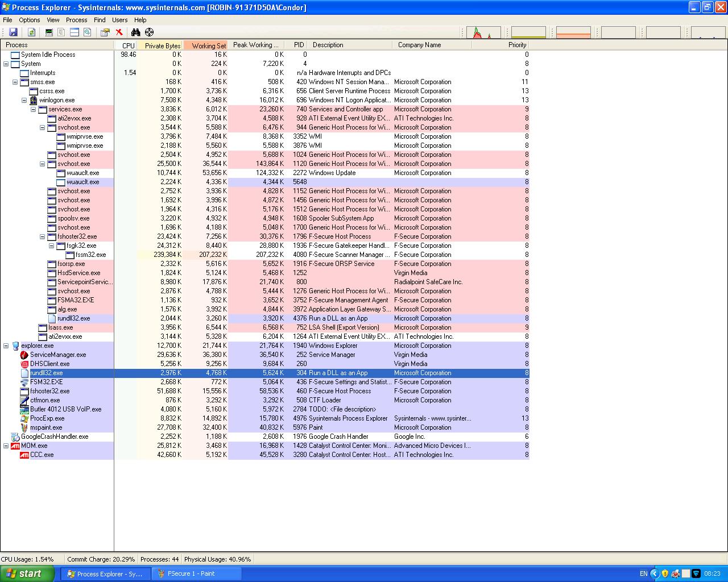Collapse svchost.exe node with PID 944
The height and width of the screenshot is (582, 728).
pyautogui.click(x=43, y=127)
